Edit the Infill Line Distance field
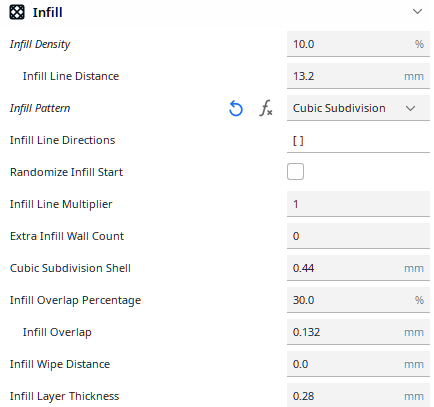Image resolution: width=434 pixels, height=407 pixels. pos(358,76)
